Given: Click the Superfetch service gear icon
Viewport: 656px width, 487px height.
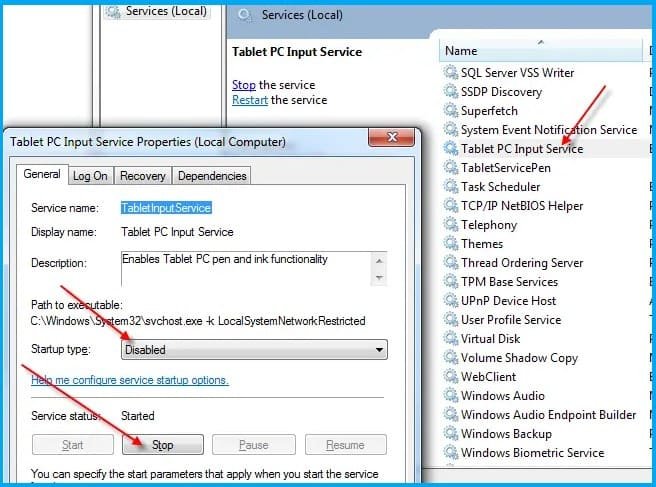Looking at the screenshot, I should point(451,110).
